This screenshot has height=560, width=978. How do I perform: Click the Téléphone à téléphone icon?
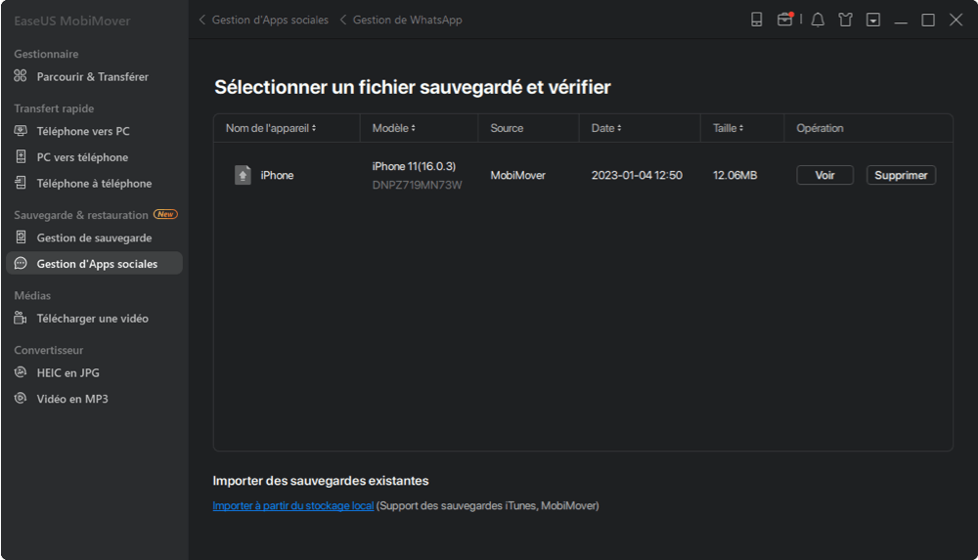tap(21, 183)
